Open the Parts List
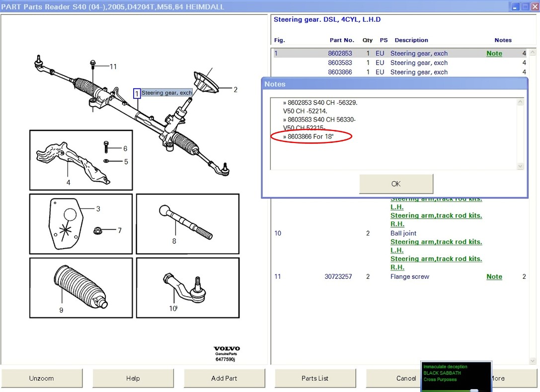 (315, 378)
